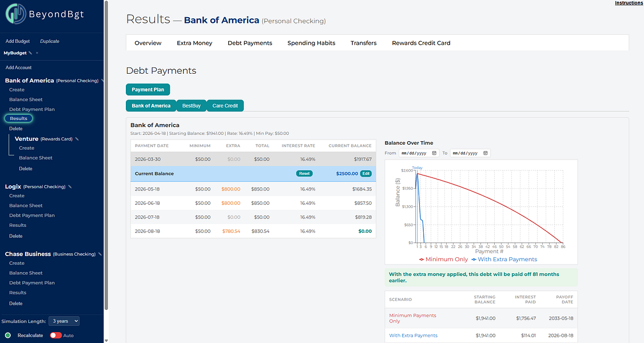Open calendar picker in the From date field
This screenshot has width=644, height=343.
pos(434,153)
